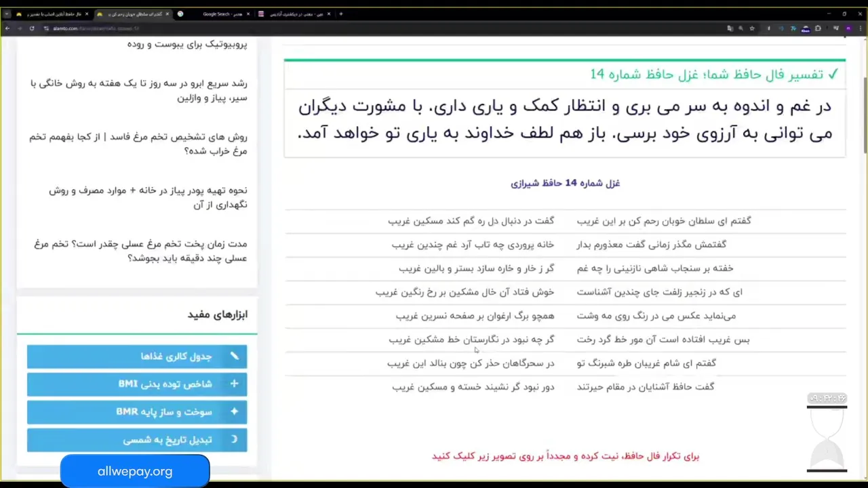Click heading تفسیر فال حافظ شما غزل 14
This screenshot has height=488, width=868.
(706, 75)
